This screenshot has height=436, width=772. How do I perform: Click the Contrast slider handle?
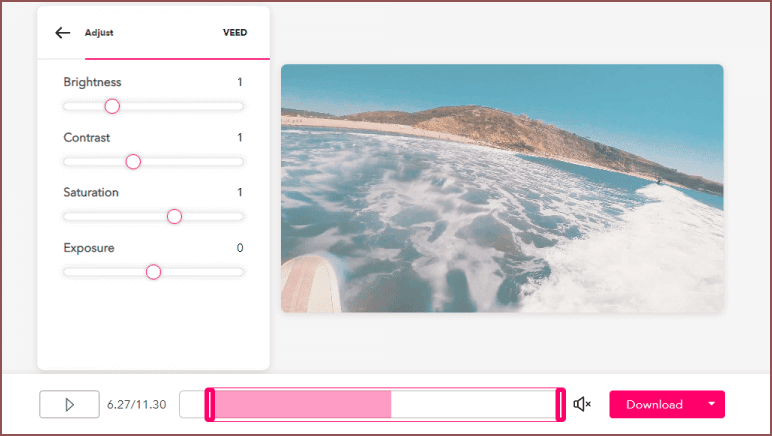133,162
